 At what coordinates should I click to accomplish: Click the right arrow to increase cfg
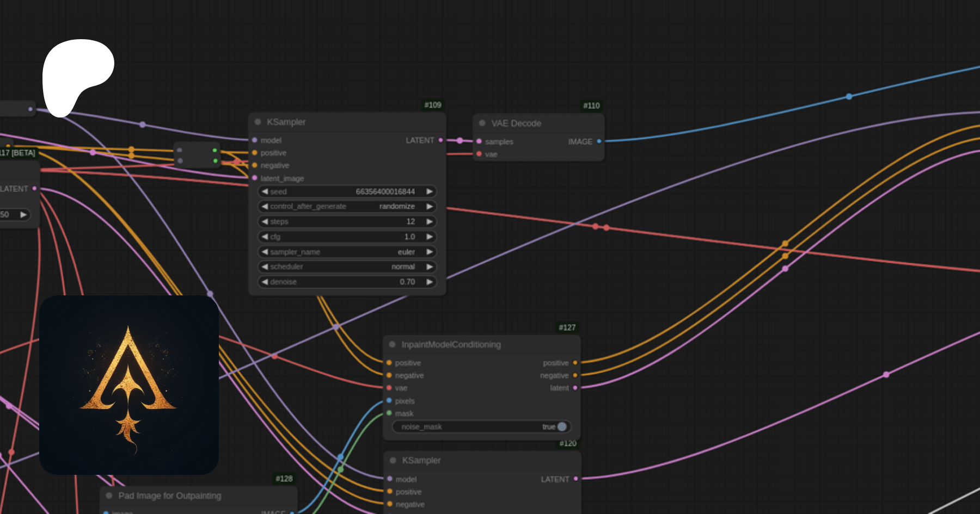430,237
